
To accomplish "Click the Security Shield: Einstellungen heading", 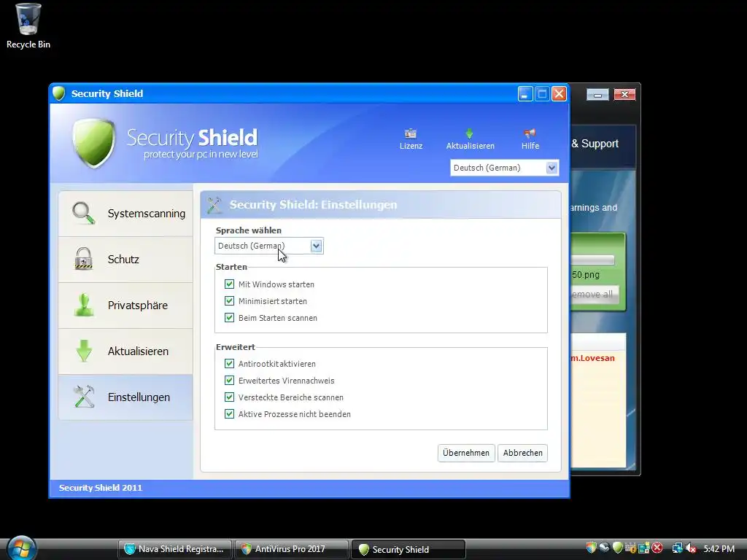I will [x=313, y=205].
